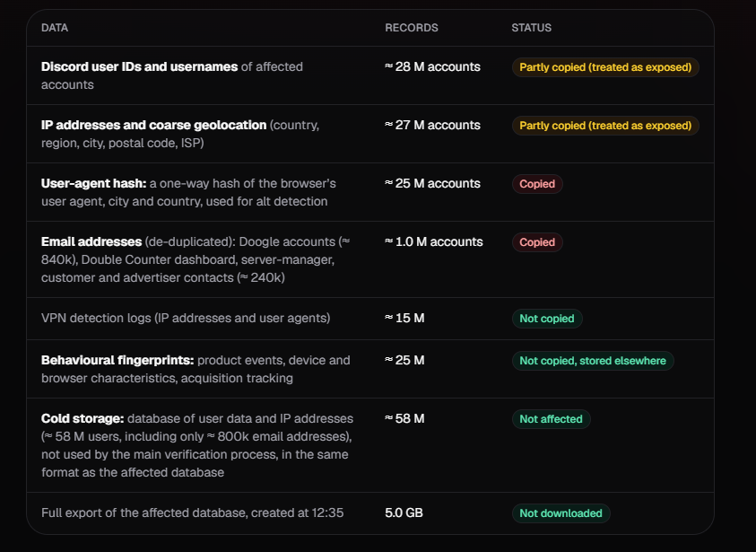The width and height of the screenshot is (756, 552).
Task: Click the 'Not affected' status badge
Action: [552, 419]
